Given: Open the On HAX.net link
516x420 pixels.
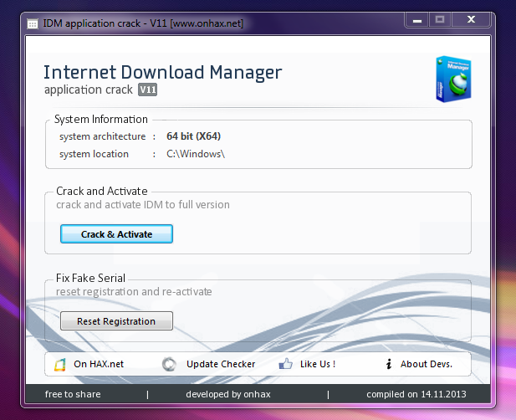Looking at the screenshot, I should pos(99,364).
